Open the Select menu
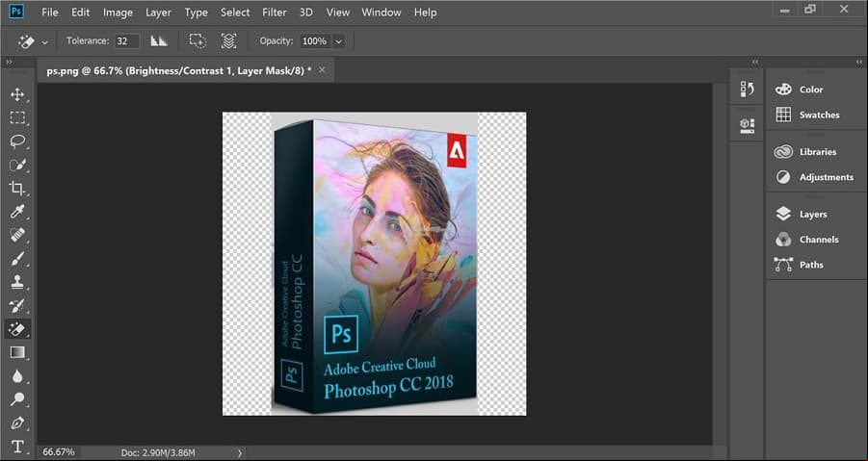 point(235,13)
